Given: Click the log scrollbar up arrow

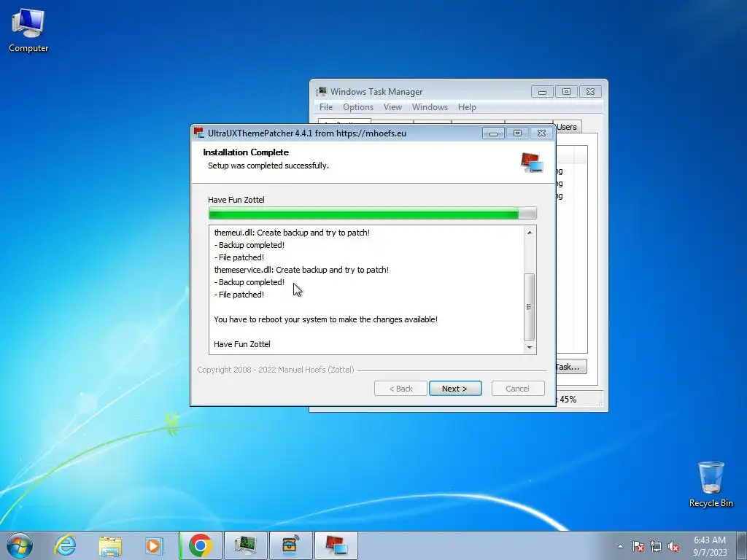Looking at the screenshot, I should click(530, 233).
